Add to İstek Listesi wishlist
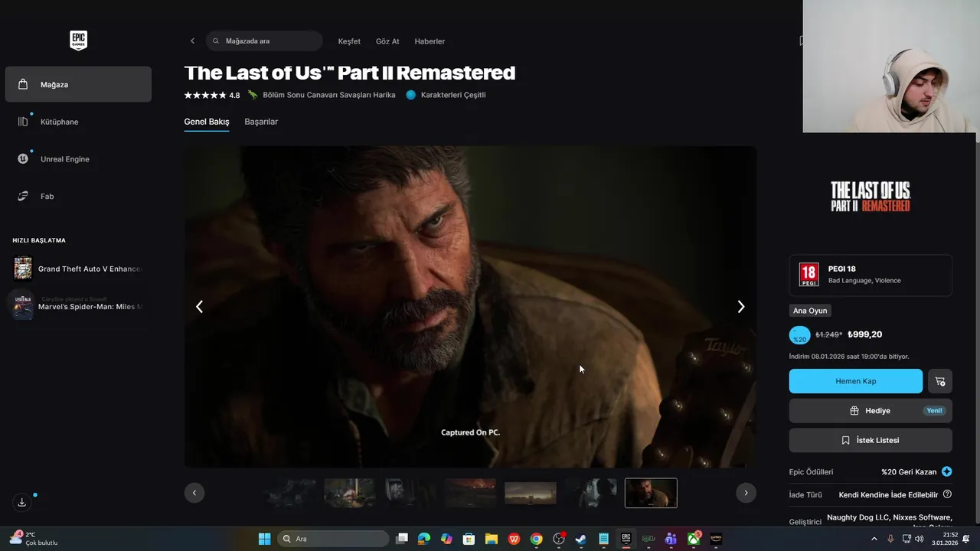Image resolution: width=980 pixels, height=551 pixels. point(871,440)
